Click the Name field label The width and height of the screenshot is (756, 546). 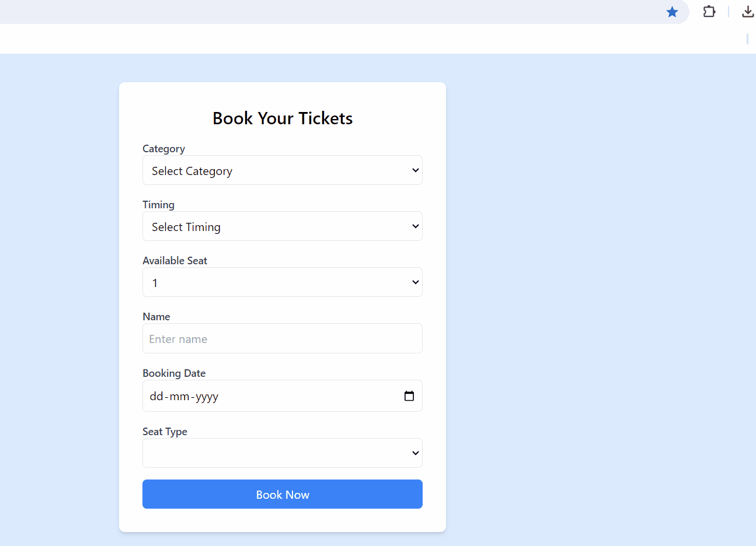(156, 317)
